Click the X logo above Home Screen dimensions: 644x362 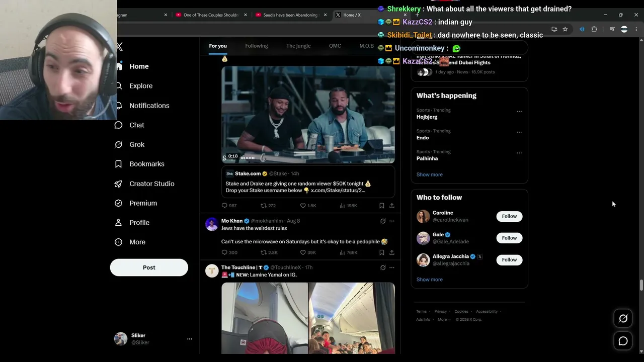click(x=119, y=47)
